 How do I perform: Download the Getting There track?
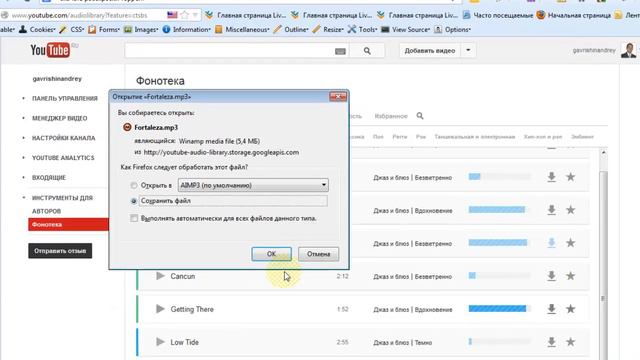coord(551,309)
